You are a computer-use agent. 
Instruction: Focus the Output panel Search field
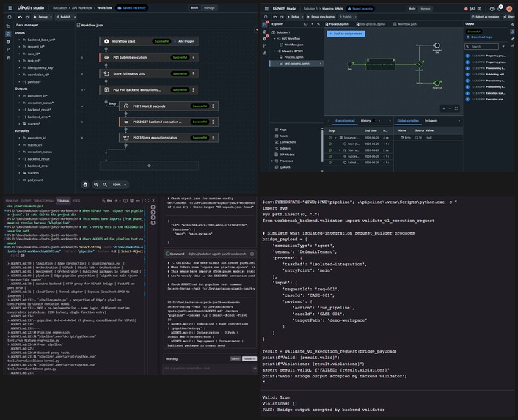pos(481,46)
